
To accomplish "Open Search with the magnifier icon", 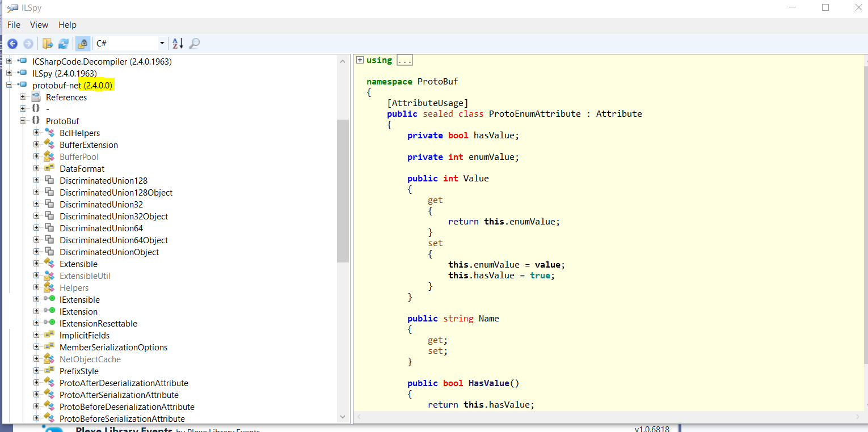I will point(194,44).
